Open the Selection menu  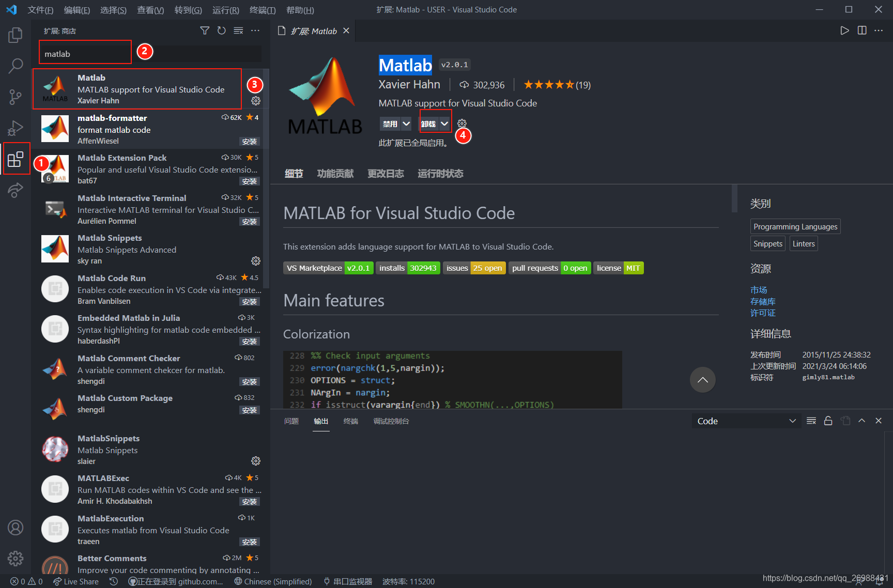113,10
